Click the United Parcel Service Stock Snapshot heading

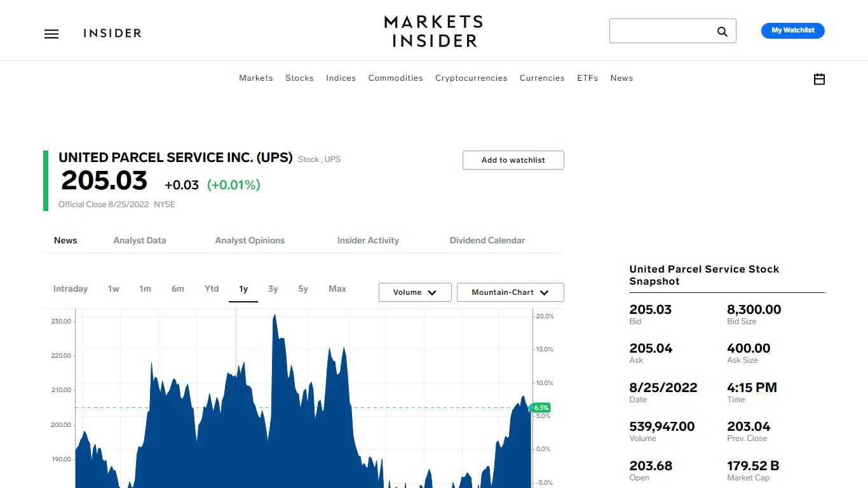coord(704,275)
